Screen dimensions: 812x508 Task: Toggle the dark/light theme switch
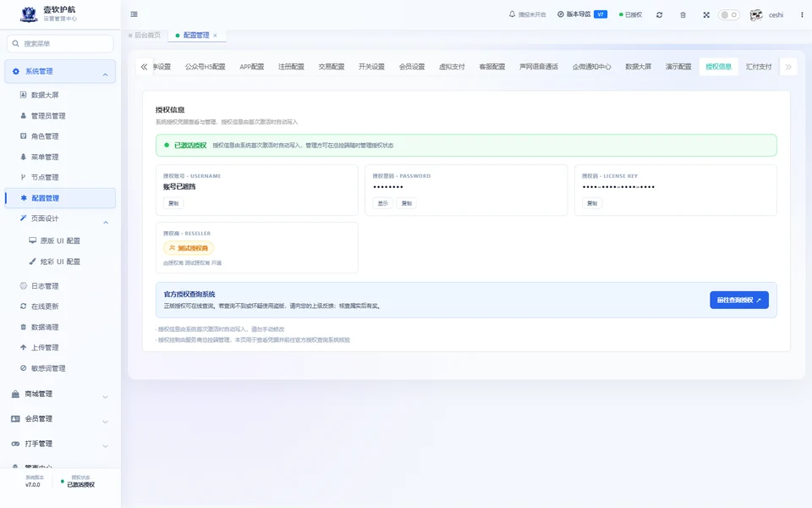728,15
